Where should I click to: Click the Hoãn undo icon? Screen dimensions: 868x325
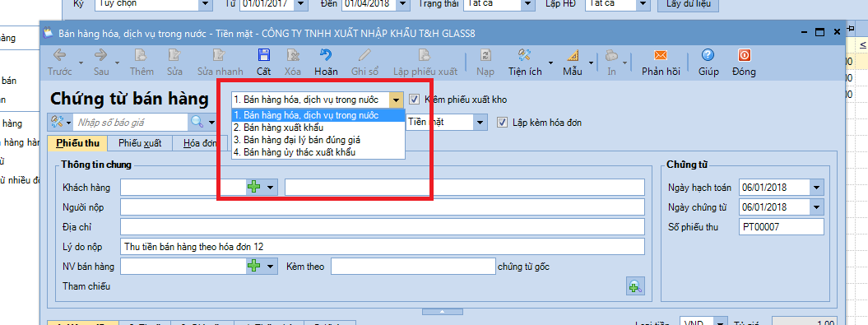click(326, 55)
